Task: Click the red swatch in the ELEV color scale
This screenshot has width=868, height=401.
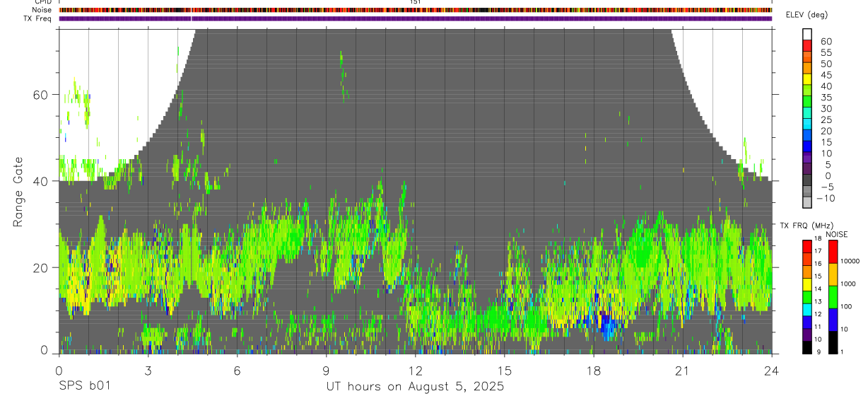Action: (x=808, y=45)
